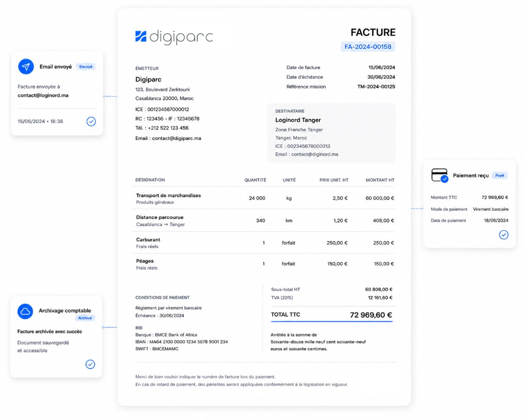Image resolution: width=525 pixels, height=420 pixels.
Task: Click 'RC : 123456 - IF : 12345678' line
Action: 168,118
